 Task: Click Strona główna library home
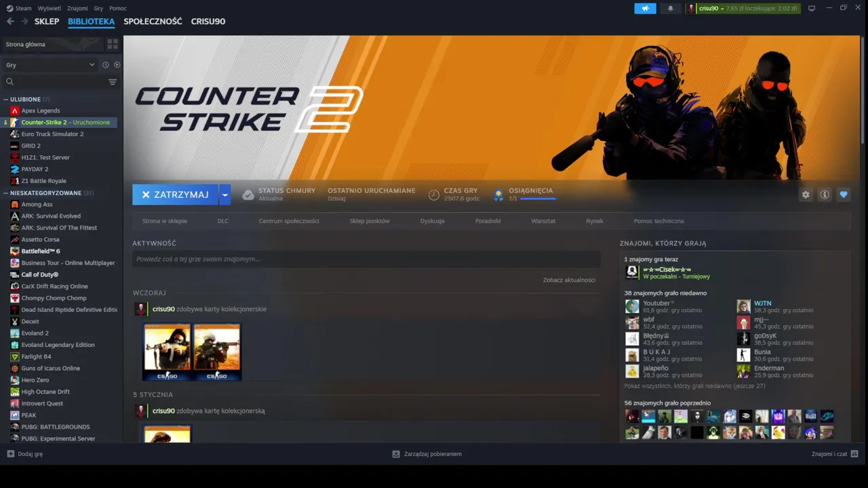coord(53,44)
